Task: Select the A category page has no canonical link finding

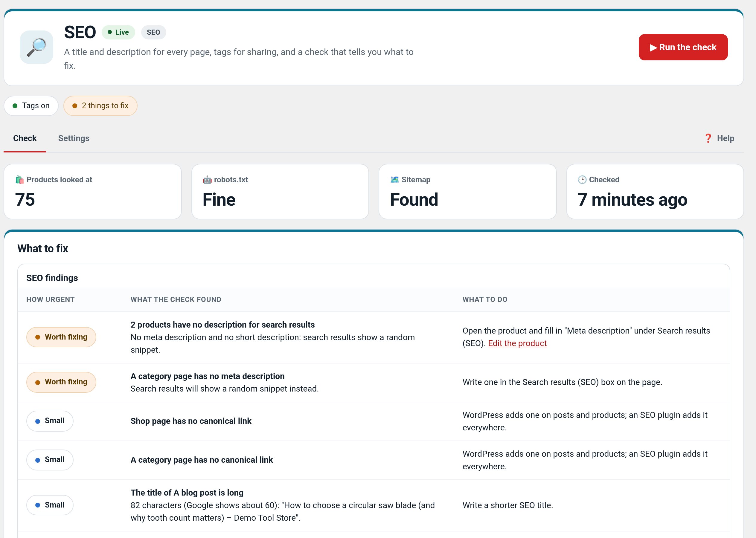Action: tap(202, 460)
